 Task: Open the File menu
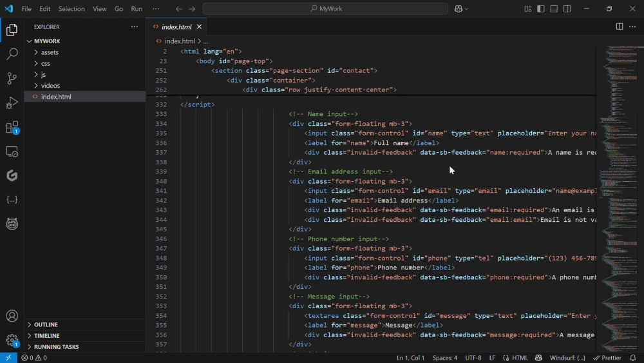pyautogui.click(x=26, y=8)
